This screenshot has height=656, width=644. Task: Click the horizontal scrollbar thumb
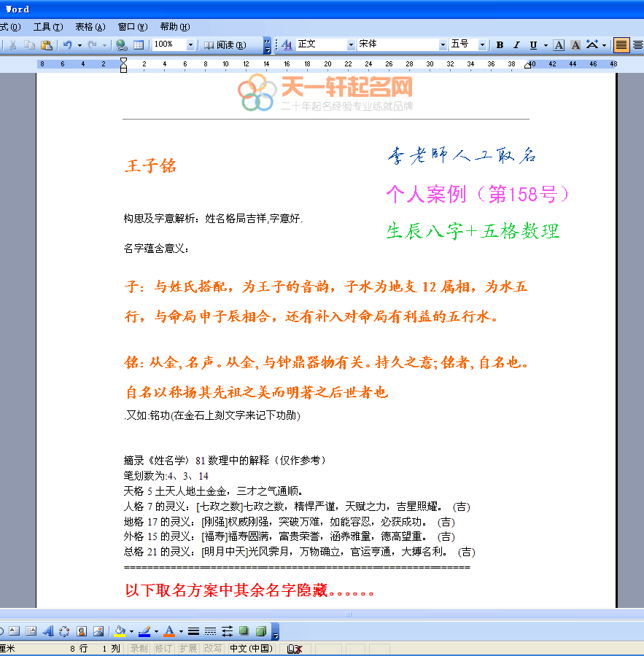(349, 614)
